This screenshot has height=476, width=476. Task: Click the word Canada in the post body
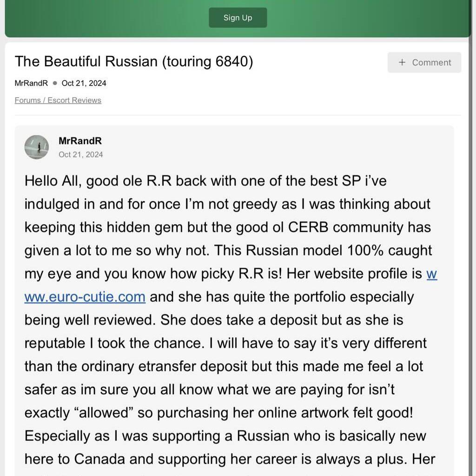[x=99, y=459]
